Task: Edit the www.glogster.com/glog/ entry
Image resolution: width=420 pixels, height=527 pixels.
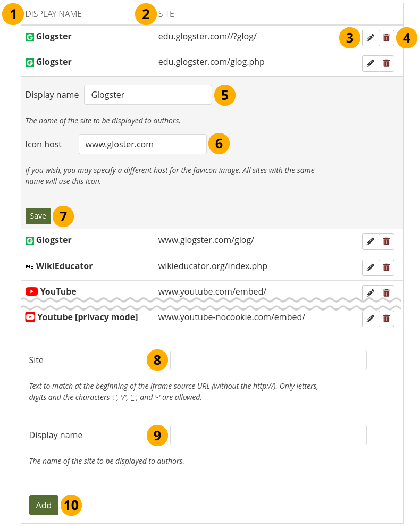Action: tap(371, 241)
